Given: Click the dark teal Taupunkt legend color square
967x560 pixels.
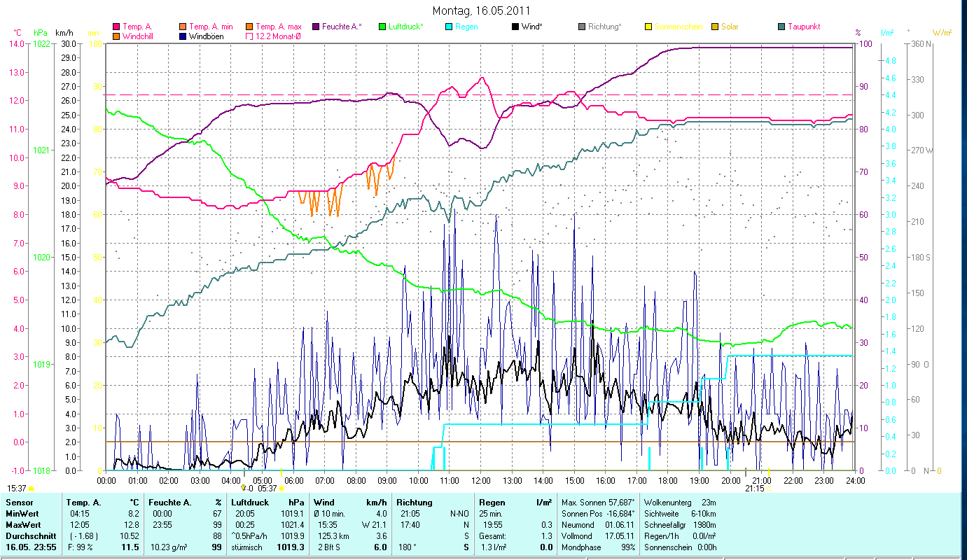Looking at the screenshot, I should (781, 27).
